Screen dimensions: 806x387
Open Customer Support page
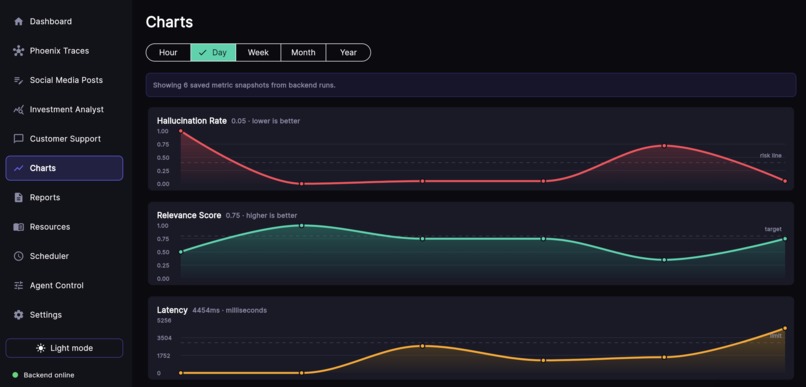64,139
